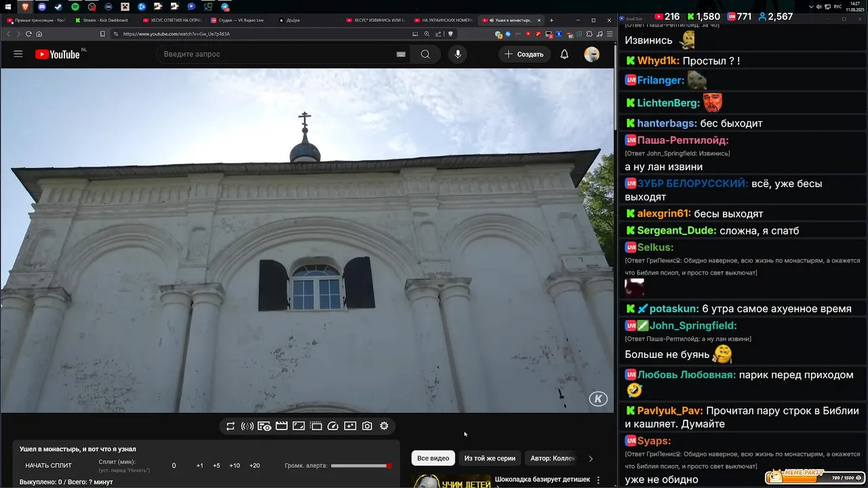Open the YouTube hamburger guide menu

[x=18, y=54]
